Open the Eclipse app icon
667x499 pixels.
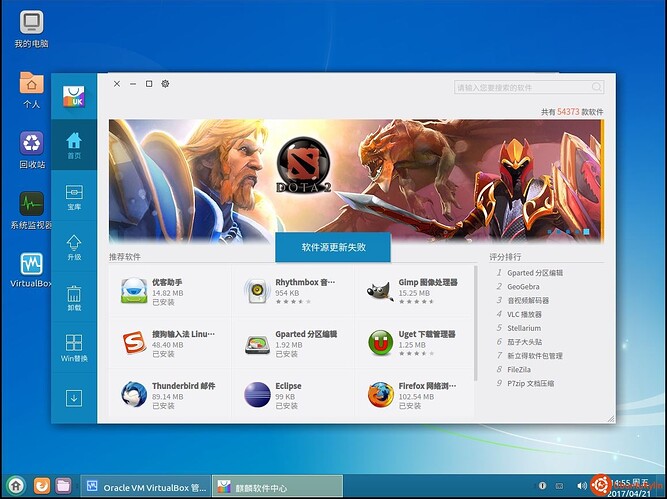click(x=257, y=394)
